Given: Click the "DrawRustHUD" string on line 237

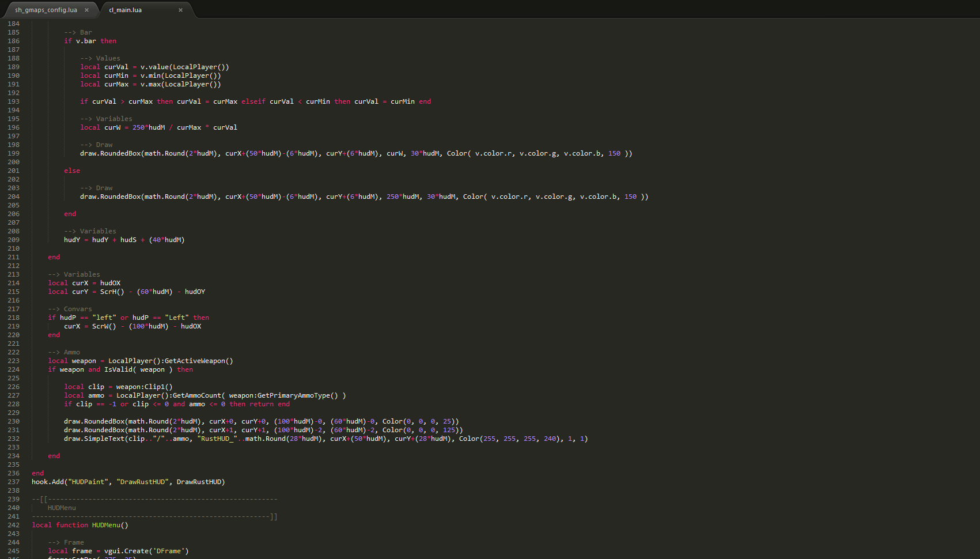Looking at the screenshot, I should click(142, 482).
